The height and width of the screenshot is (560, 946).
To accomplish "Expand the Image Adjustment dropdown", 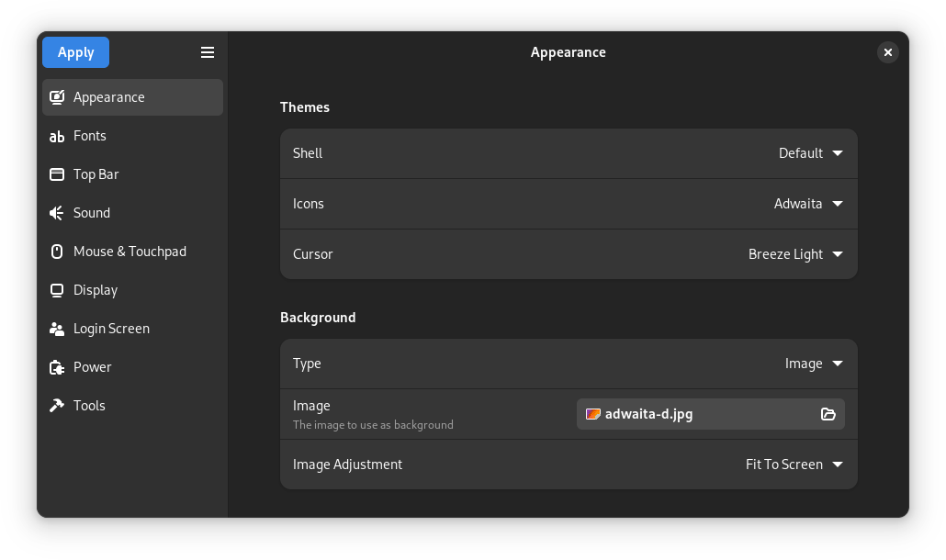I will (794, 465).
